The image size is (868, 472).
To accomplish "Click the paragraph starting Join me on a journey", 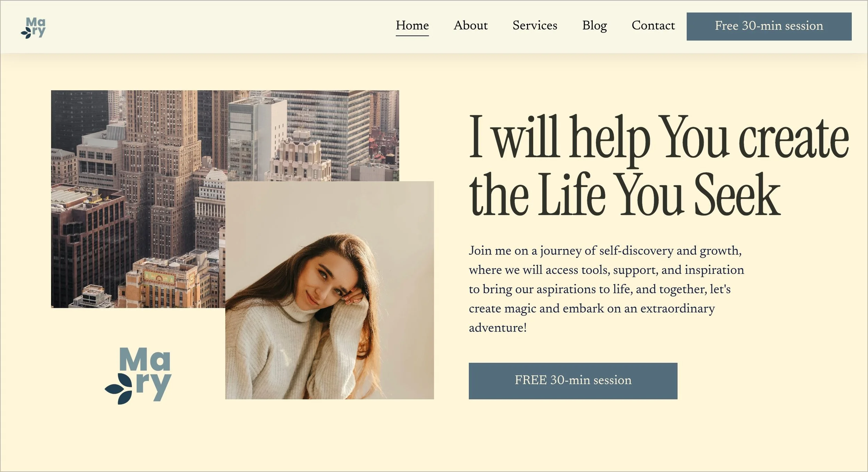I will (606, 289).
